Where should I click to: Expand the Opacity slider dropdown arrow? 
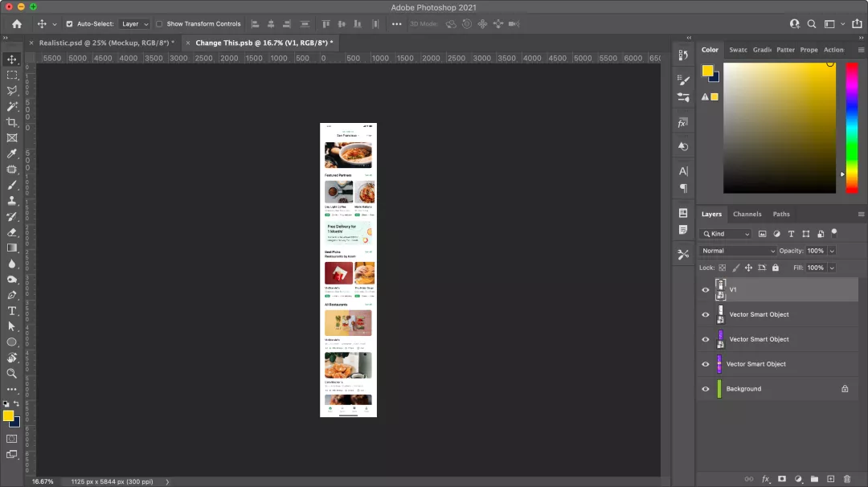pos(832,251)
